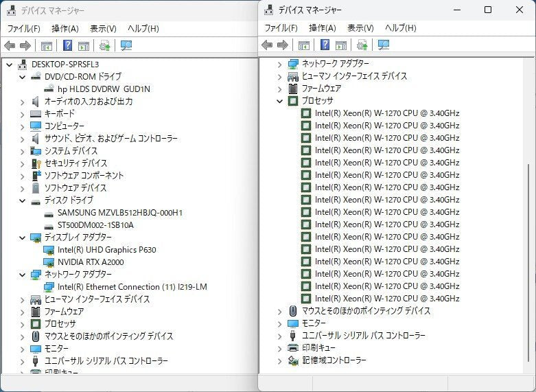Image resolution: width=536 pixels, height=392 pixels.
Task: Collapse ディスプレイ アダプター node
Action: [23, 238]
